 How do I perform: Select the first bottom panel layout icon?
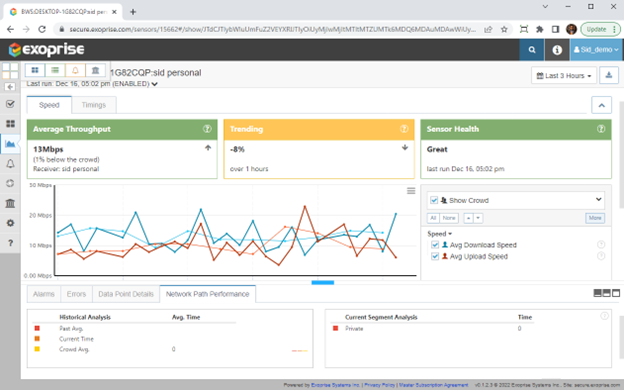click(x=597, y=293)
